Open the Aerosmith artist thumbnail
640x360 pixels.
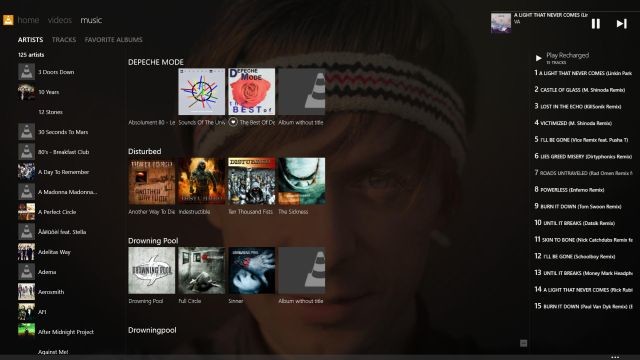[x=26, y=292]
